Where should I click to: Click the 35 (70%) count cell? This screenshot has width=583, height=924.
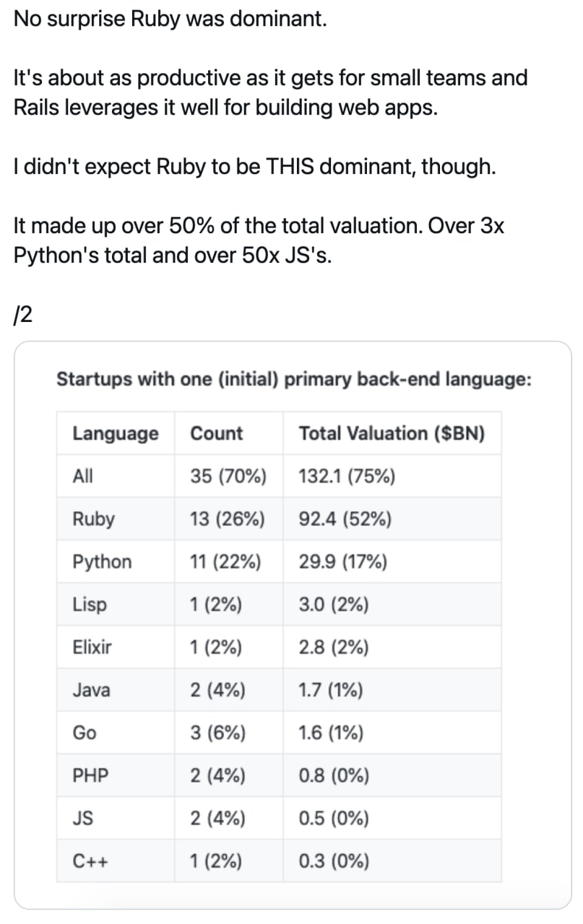[229, 476]
